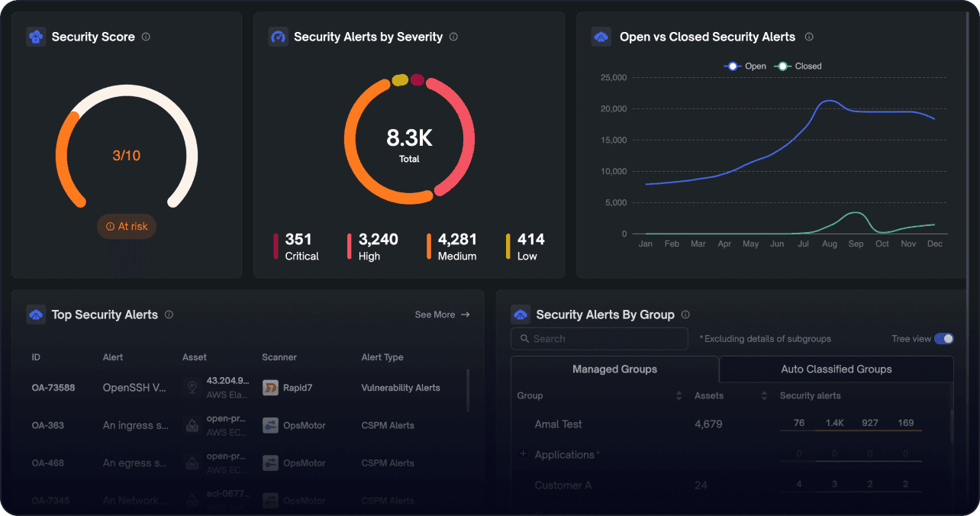This screenshot has width=980, height=516.
Task: Expand the Applications group row
Action: point(523,454)
